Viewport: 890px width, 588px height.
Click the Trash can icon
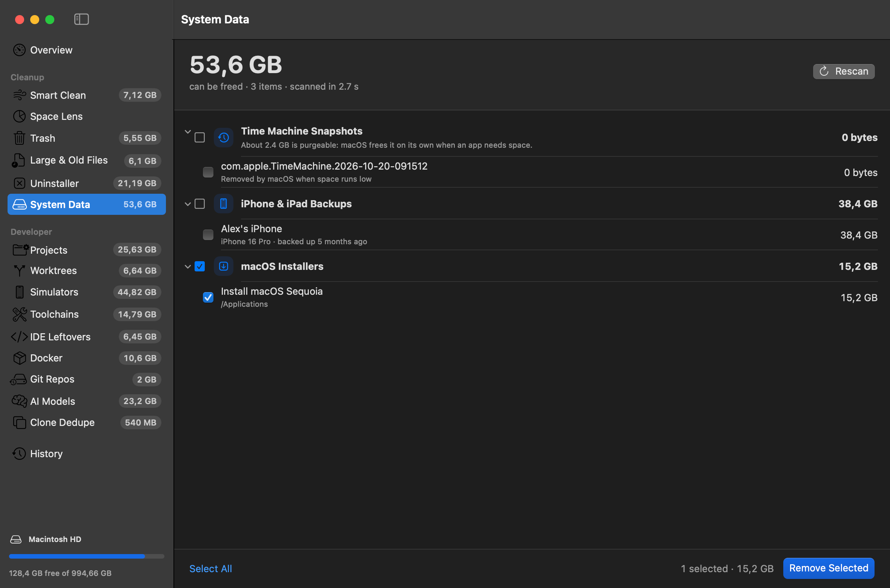pyautogui.click(x=19, y=138)
